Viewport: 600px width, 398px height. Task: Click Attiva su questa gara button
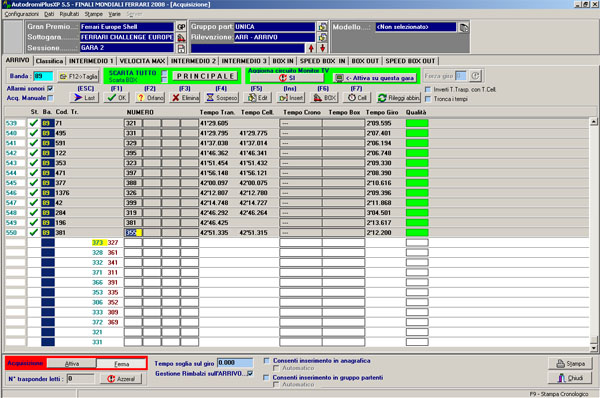tap(375, 78)
